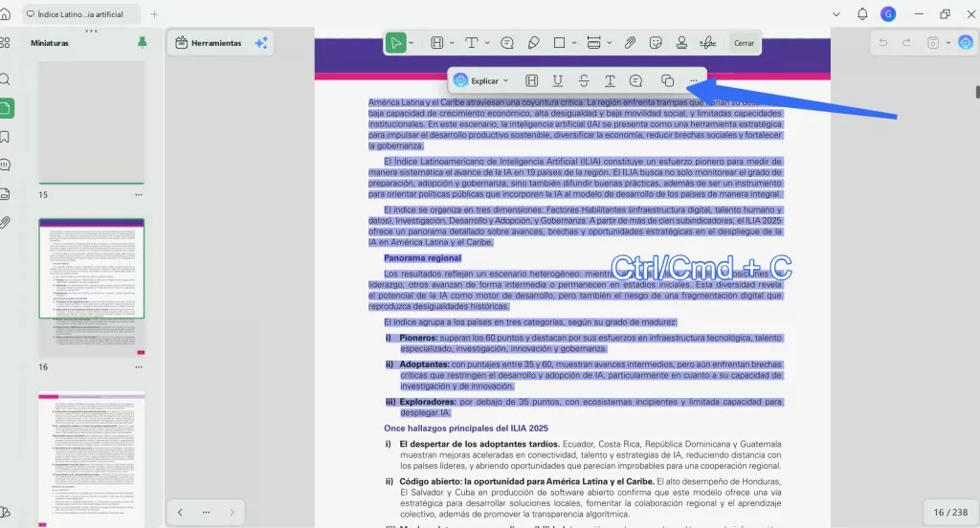Screen dimensions: 980x528
Task: Select the stamp tool
Action: [681, 43]
